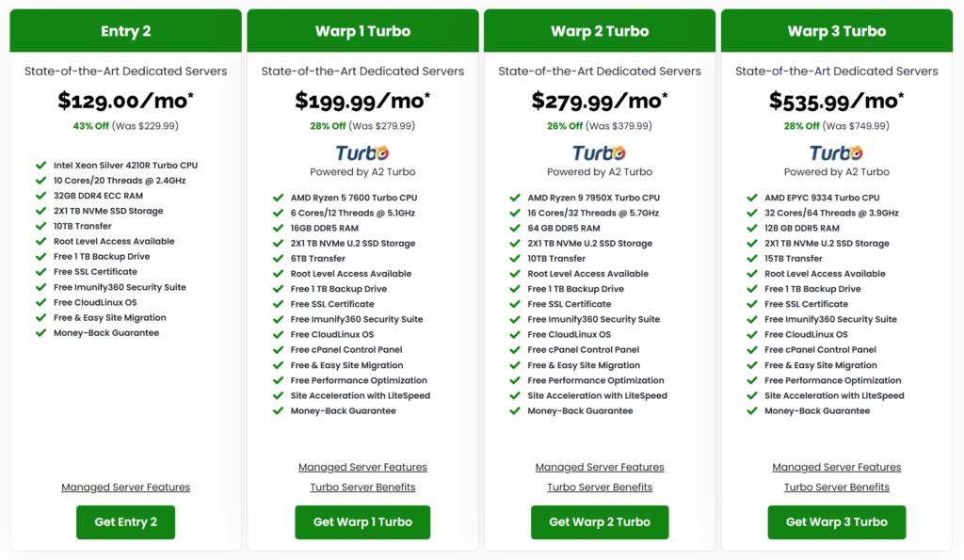Screen dimensions: 964x560
Task: Click the Turbo logo under Warp 3 Turbo
Action: tap(836, 153)
